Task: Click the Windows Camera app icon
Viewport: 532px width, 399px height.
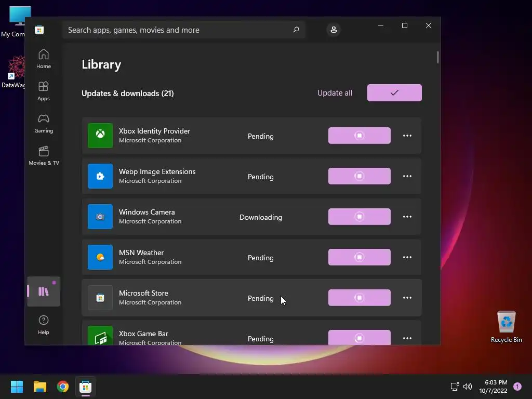Action: [x=100, y=217]
